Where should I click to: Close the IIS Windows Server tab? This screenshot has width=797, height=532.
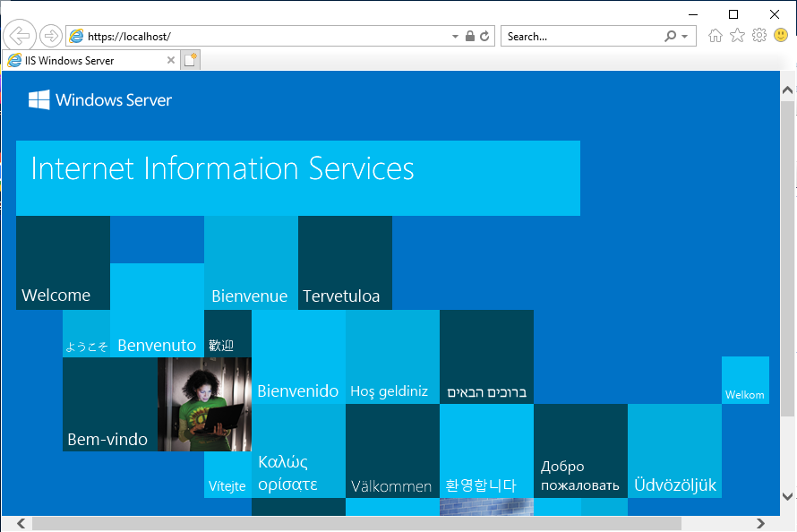pos(171,61)
